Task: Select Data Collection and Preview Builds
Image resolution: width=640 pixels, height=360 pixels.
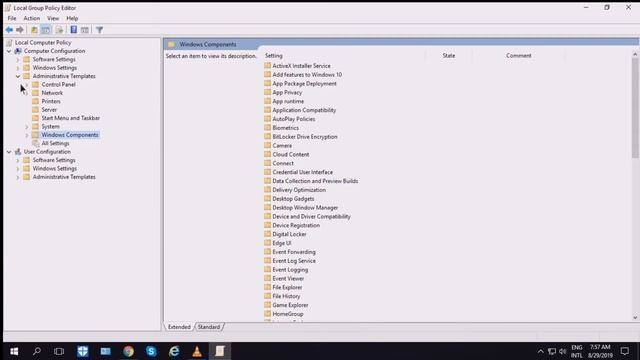Action: [315, 181]
